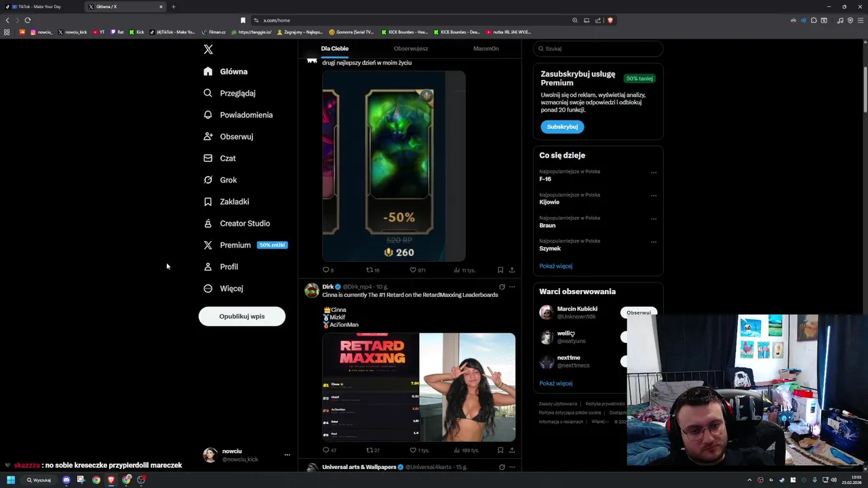This screenshot has width=868, height=488.
Task: Go back in the browser
Action: click(x=7, y=20)
